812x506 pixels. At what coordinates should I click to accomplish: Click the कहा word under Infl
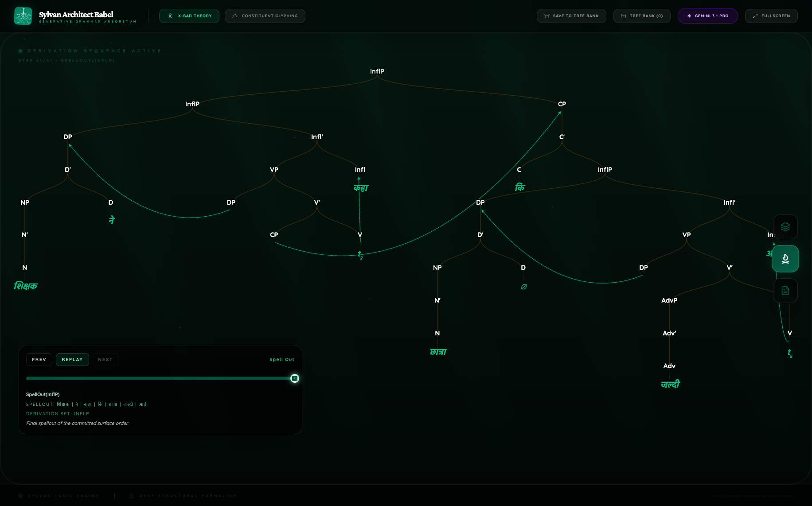(x=361, y=188)
